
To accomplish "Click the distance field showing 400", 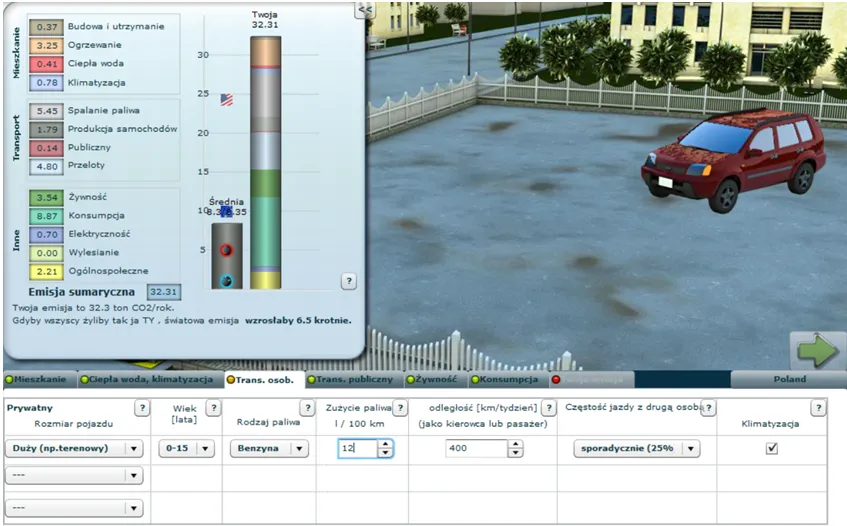I will click(476, 448).
